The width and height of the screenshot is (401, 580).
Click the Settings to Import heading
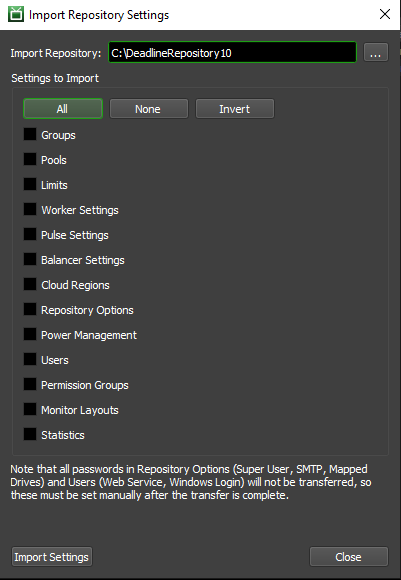coord(55,78)
